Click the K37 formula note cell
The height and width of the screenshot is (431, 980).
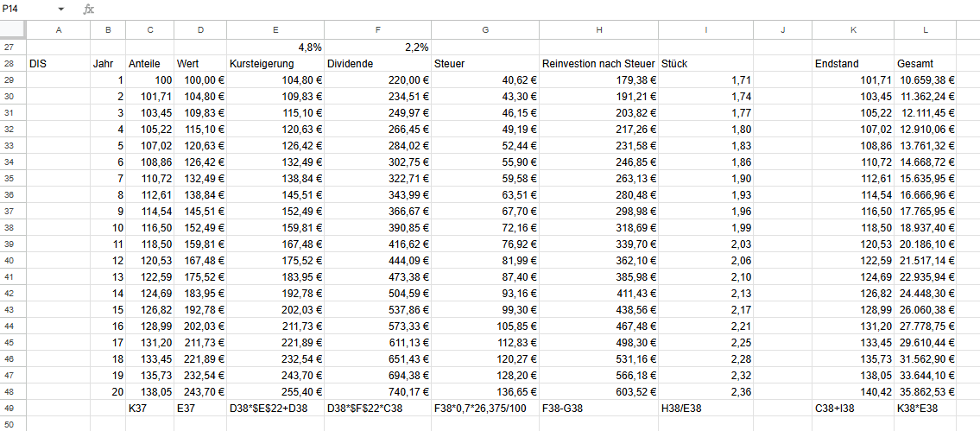[x=150, y=408]
